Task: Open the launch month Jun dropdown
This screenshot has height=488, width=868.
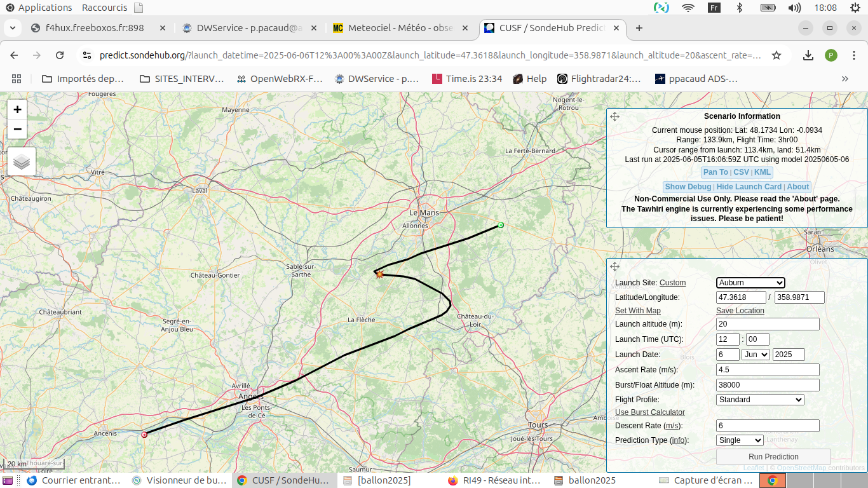Action: (756, 355)
